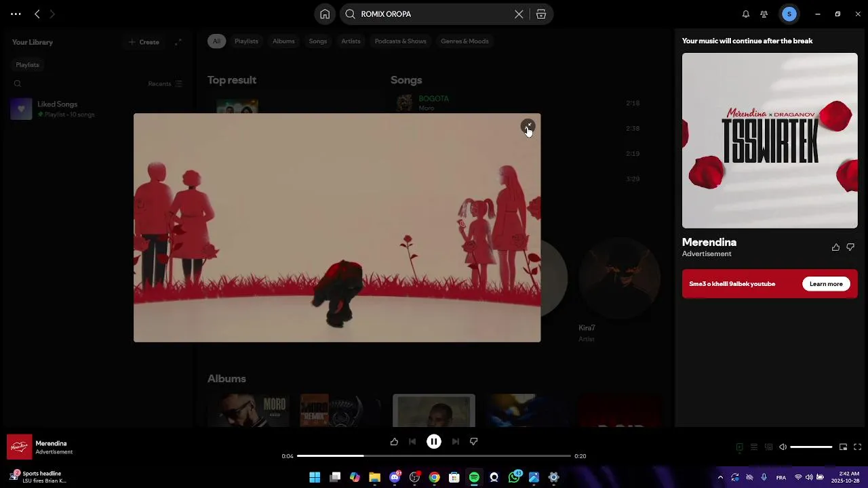Open the Browse icon in search bar
Viewport: 868px width, 488px height.
(x=541, y=14)
